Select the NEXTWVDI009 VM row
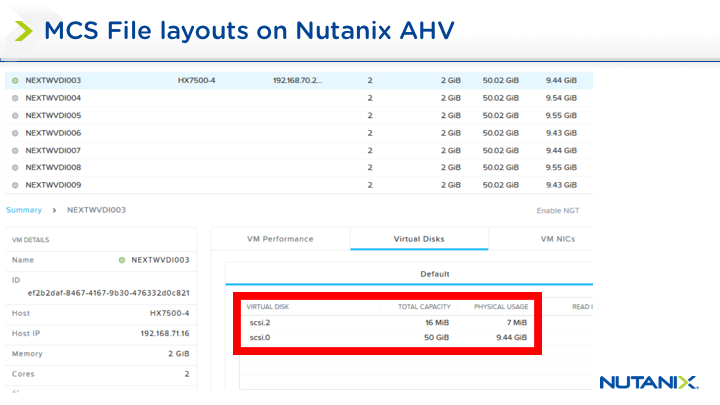 299,185
